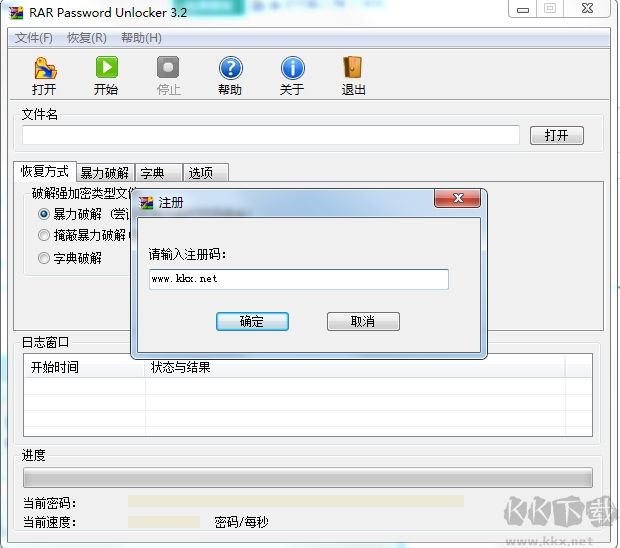The image size is (620, 548).
Task: Open the 恢复(R) menu
Action: click(x=87, y=38)
